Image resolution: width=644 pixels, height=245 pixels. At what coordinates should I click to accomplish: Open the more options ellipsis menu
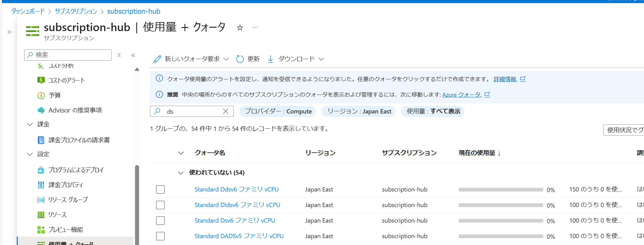(255, 27)
